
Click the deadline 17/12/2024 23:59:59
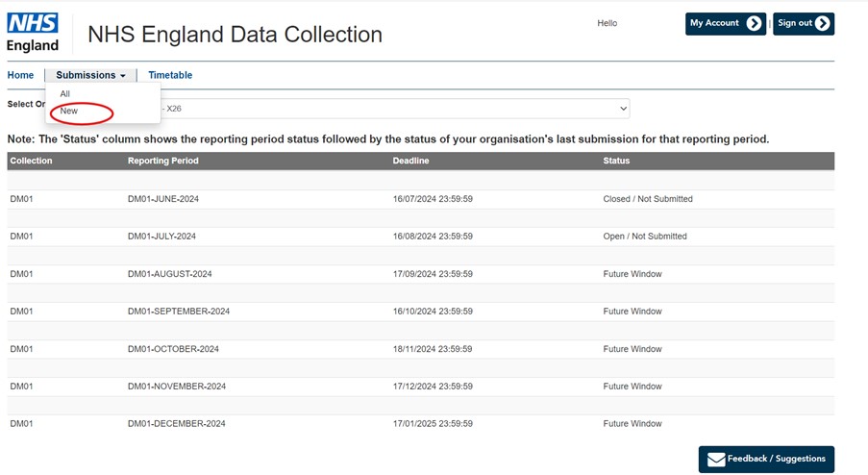(x=433, y=386)
